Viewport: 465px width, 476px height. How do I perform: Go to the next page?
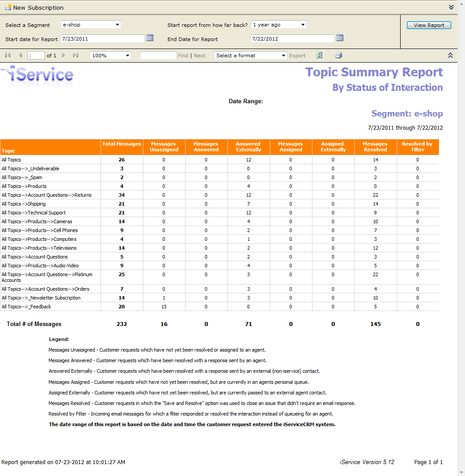tap(63, 55)
